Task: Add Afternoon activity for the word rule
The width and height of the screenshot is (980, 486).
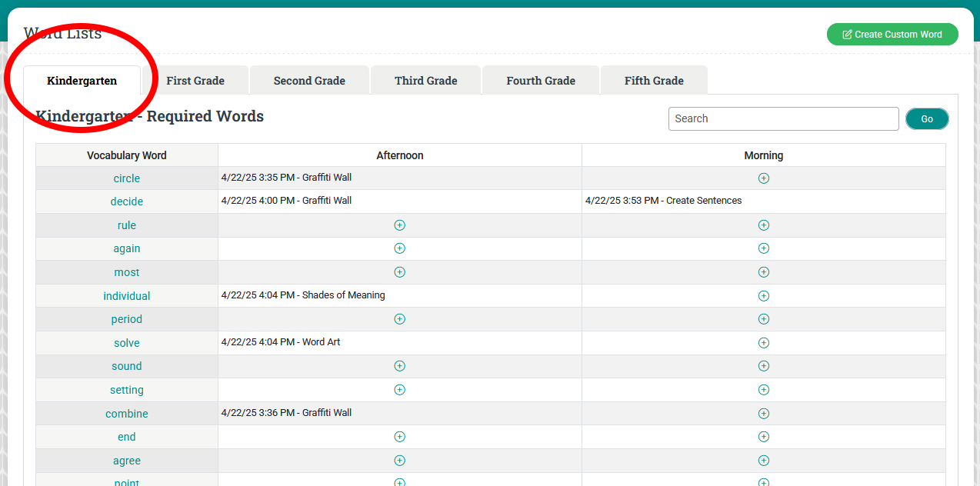Action: (x=399, y=225)
